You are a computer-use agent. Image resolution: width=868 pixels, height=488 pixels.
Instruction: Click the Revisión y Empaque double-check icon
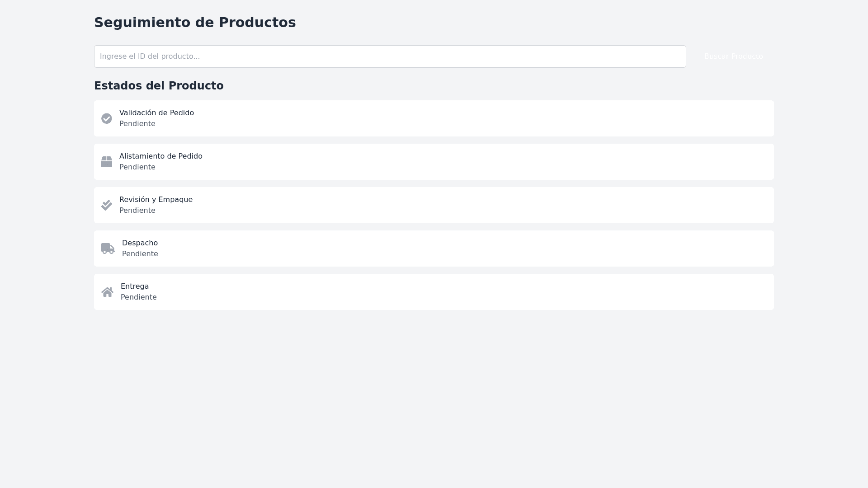[x=107, y=205]
